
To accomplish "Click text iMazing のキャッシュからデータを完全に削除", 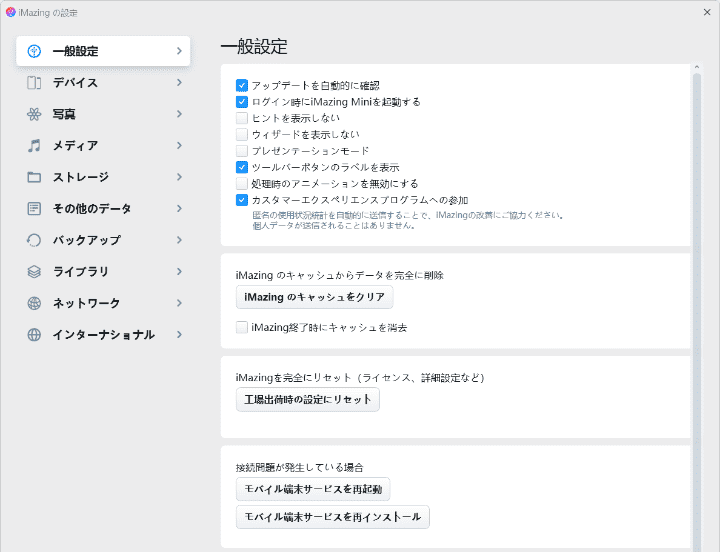I will pyautogui.click(x=340, y=276).
